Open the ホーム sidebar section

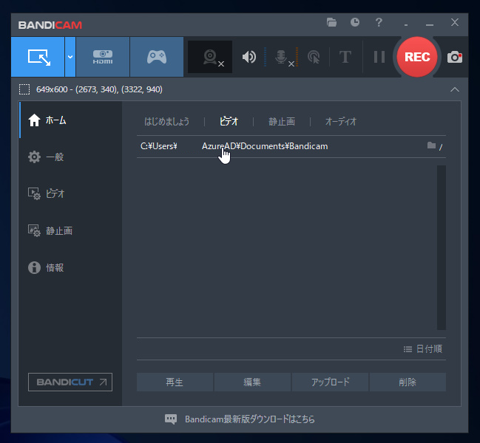tap(71, 120)
